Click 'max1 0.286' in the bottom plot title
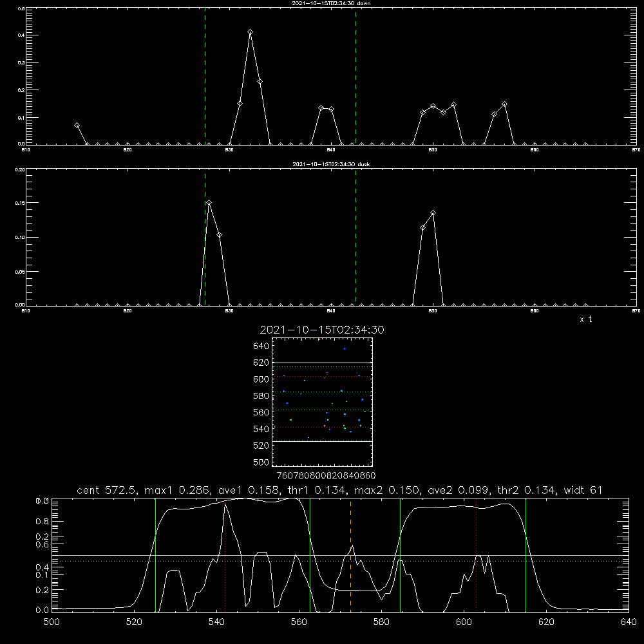644x644 pixels. click(176, 490)
